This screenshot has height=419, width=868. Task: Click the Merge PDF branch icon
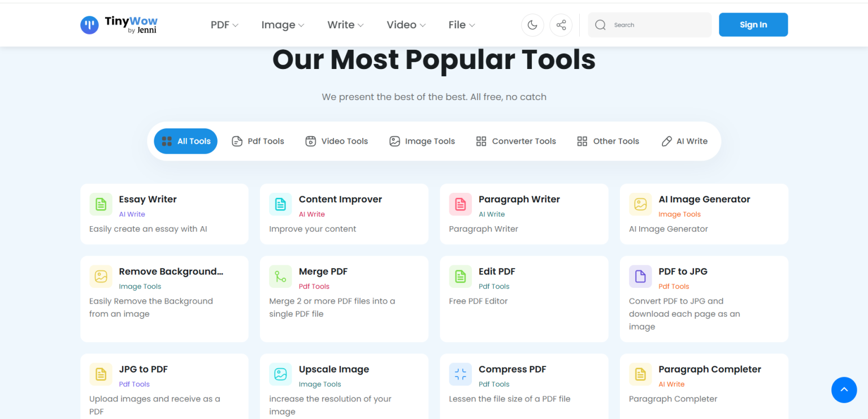click(280, 277)
